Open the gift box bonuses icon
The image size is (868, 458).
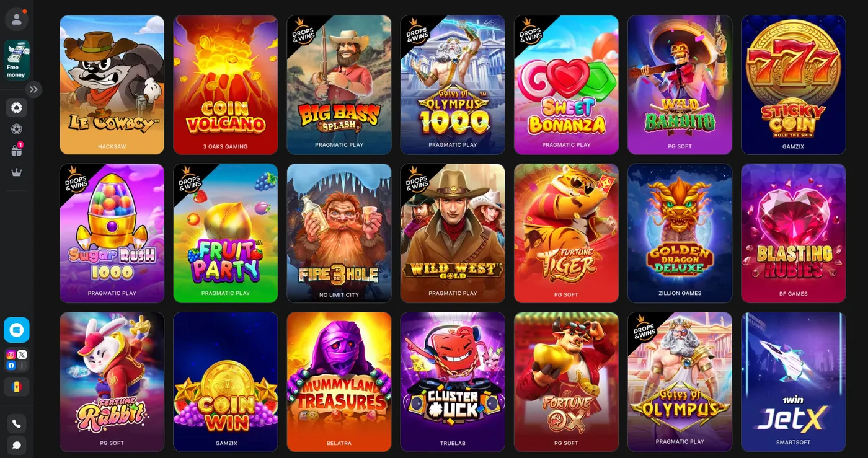pos(17,151)
